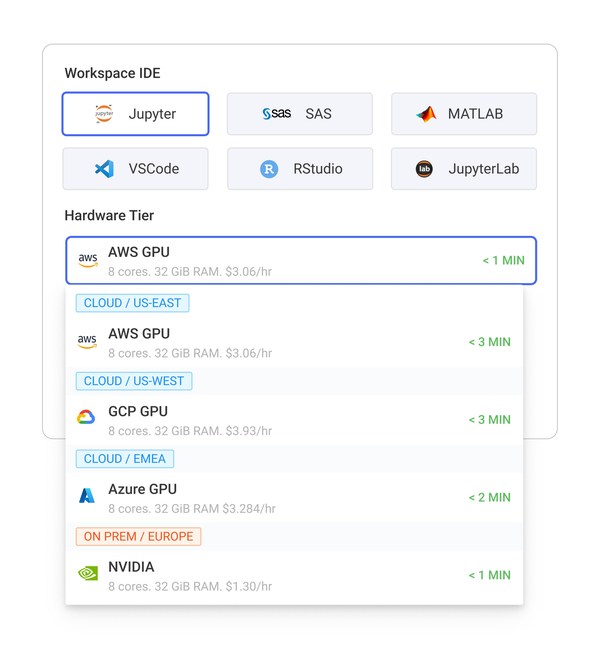
Task: Click the VSCode logo icon
Action: click(104, 169)
